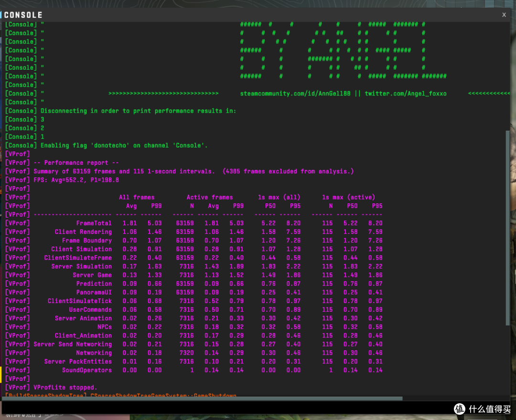Click the UserCommands row label
The image size is (516, 420).
pyautogui.click(x=90, y=310)
